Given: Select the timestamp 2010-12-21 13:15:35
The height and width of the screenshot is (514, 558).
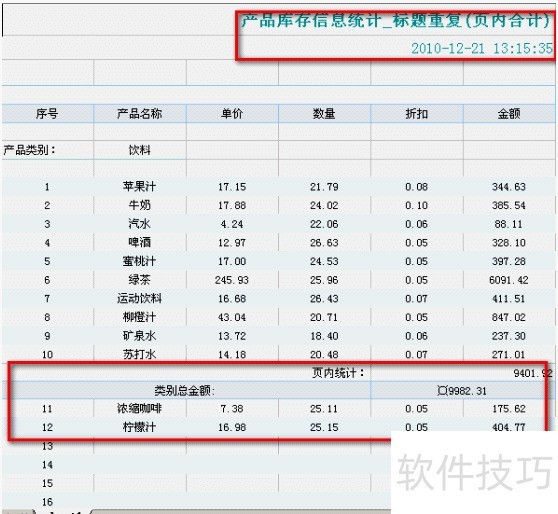Looking at the screenshot, I should click(482, 48).
